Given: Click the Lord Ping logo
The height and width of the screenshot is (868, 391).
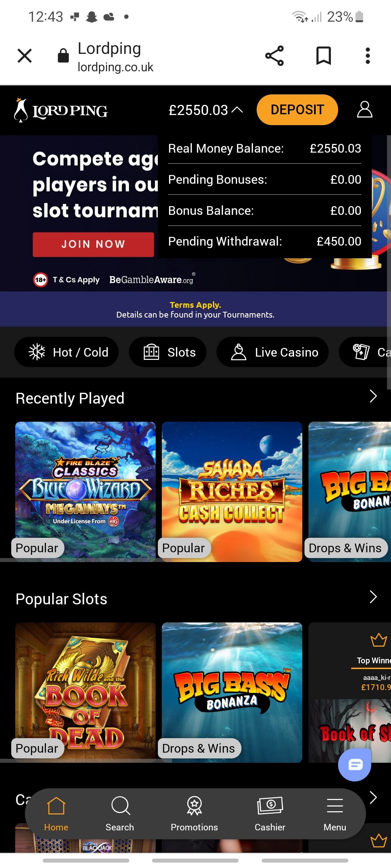Looking at the screenshot, I should click(60, 110).
